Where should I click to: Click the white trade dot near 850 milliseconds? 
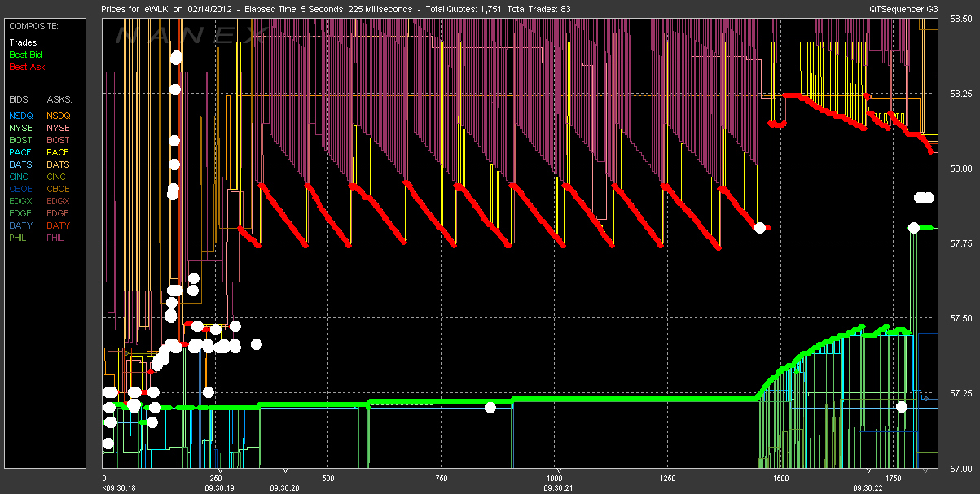[490, 407]
